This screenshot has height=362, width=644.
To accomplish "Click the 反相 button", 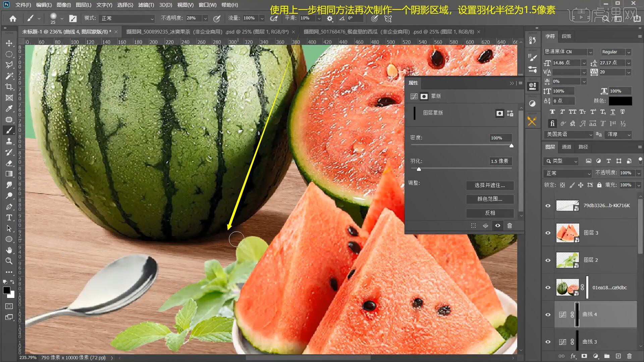I will [x=490, y=213].
